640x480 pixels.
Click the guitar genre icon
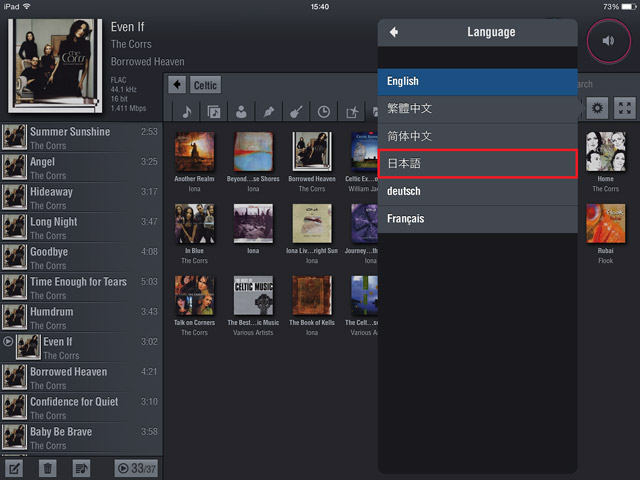pyautogui.click(x=296, y=111)
